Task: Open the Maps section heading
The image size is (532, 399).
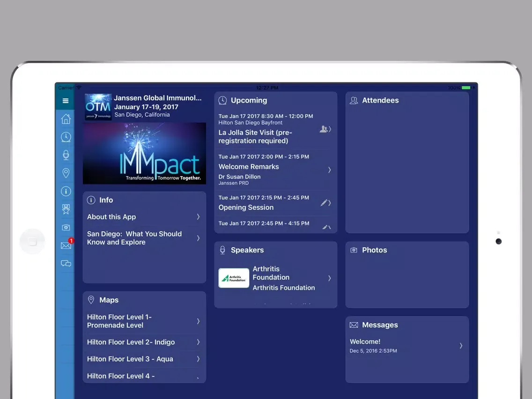Action: point(109,300)
